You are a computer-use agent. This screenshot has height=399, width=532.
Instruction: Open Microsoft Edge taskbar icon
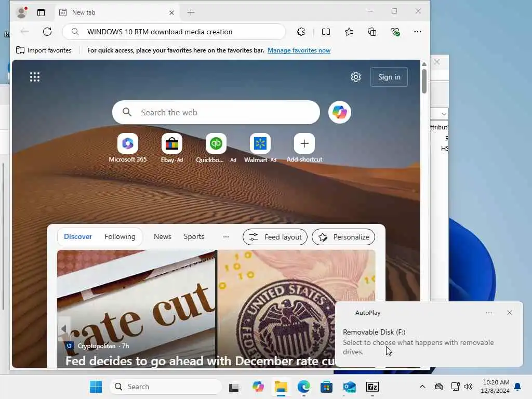pos(303,387)
